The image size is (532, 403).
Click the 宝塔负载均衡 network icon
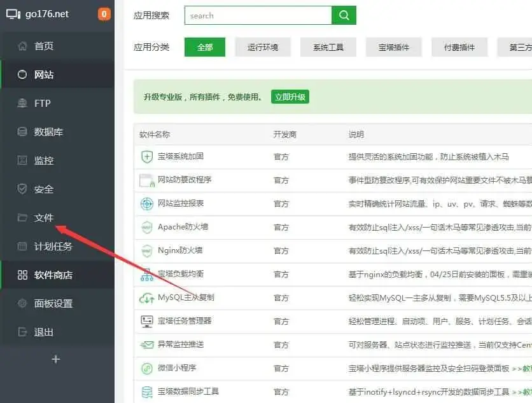pos(147,275)
